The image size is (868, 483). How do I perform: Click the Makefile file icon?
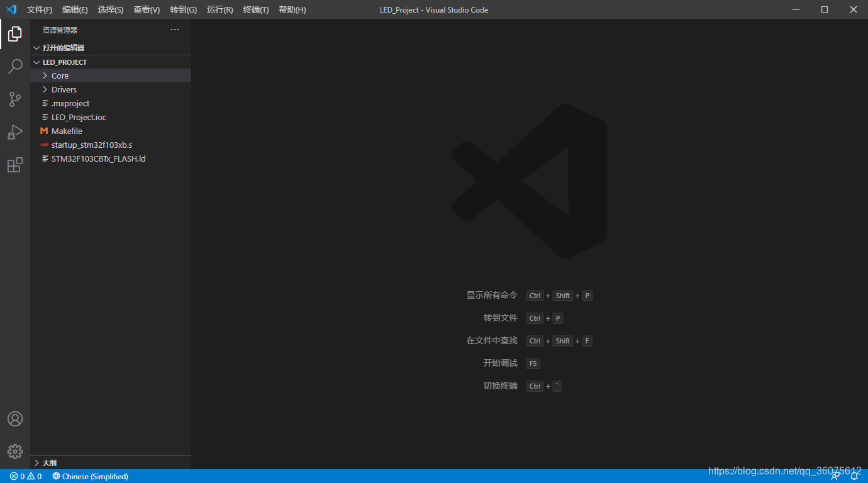coord(44,131)
